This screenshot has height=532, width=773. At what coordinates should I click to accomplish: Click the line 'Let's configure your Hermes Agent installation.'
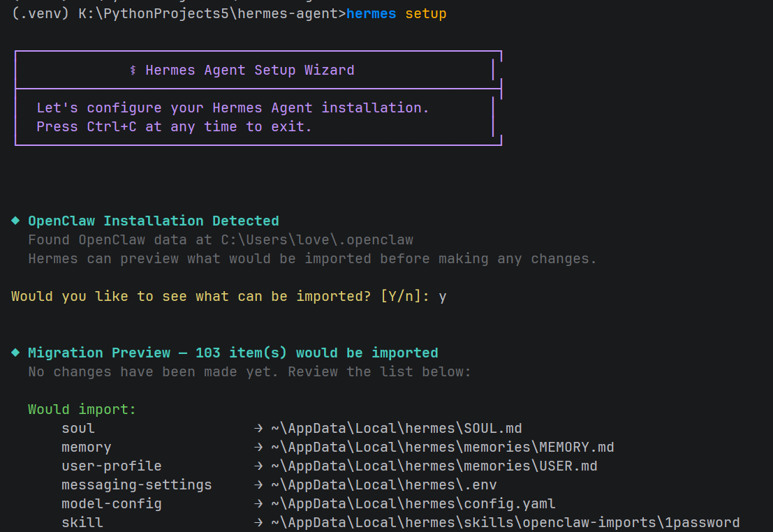click(x=233, y=108)
